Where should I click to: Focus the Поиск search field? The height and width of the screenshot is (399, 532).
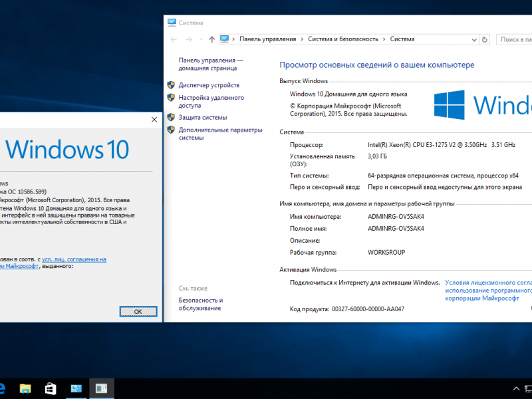(x=514, y=39)
